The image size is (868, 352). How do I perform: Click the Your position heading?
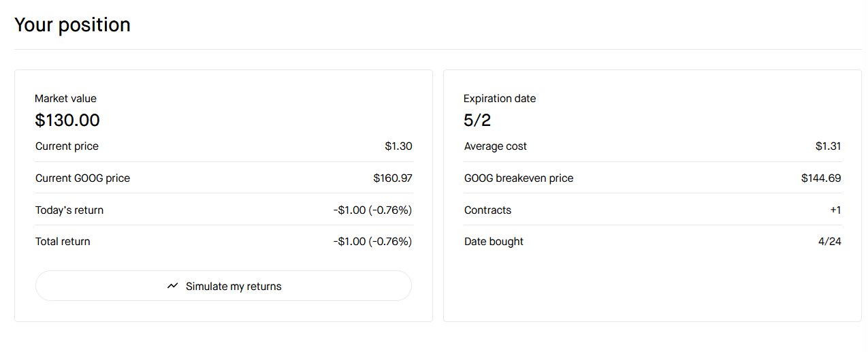click(x=72, y=25)
